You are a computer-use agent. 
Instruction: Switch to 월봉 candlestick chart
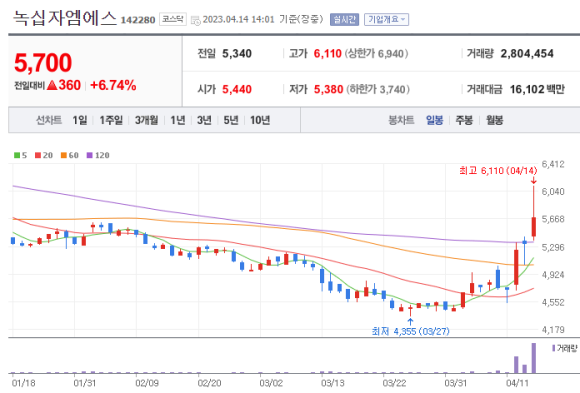coord(494,120)
